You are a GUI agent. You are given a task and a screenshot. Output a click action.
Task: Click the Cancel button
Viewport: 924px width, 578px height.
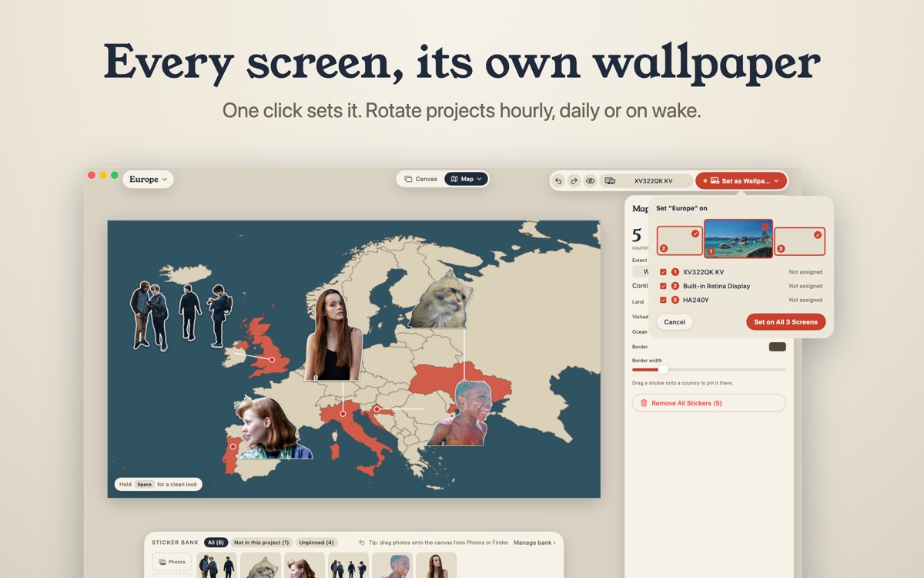pos(675,322)
